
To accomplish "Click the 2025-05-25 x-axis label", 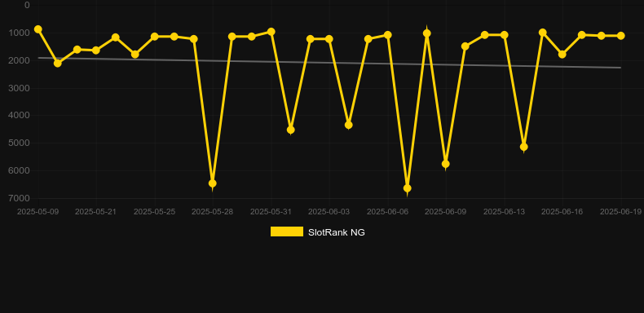I will coord(154,212).
